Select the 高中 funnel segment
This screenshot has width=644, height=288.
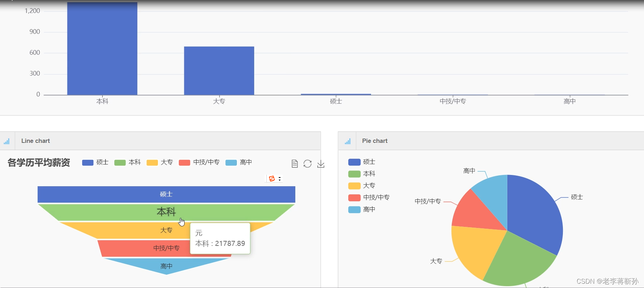click(166, 266)
